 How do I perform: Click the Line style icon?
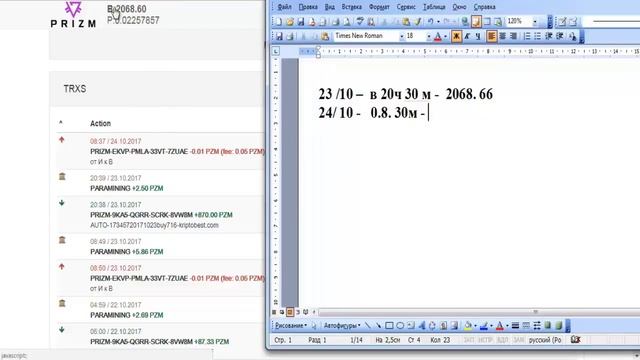[x=515, y=325]
